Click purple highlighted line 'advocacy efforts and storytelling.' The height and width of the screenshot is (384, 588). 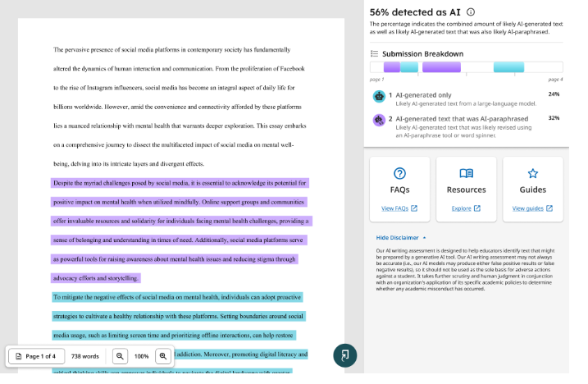(96, 278)
